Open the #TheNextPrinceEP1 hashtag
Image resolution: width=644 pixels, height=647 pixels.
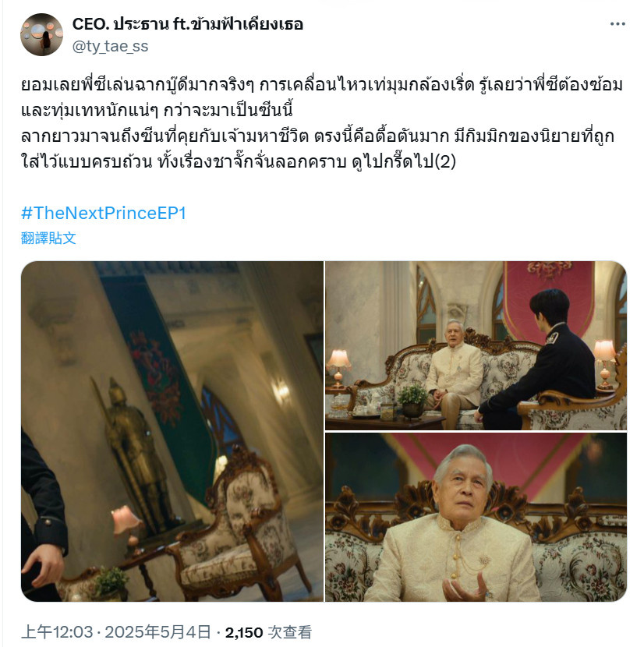[x=104, y=214]
